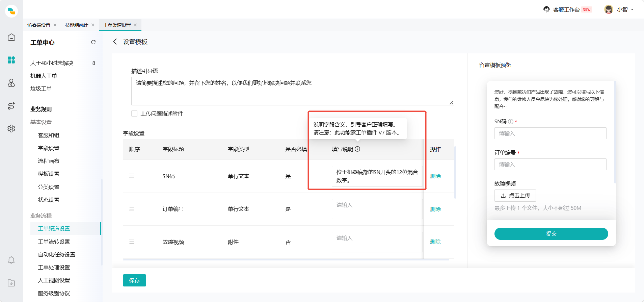
Task: Click drag handle icon for SN码 row
Action: click(132, 176)
